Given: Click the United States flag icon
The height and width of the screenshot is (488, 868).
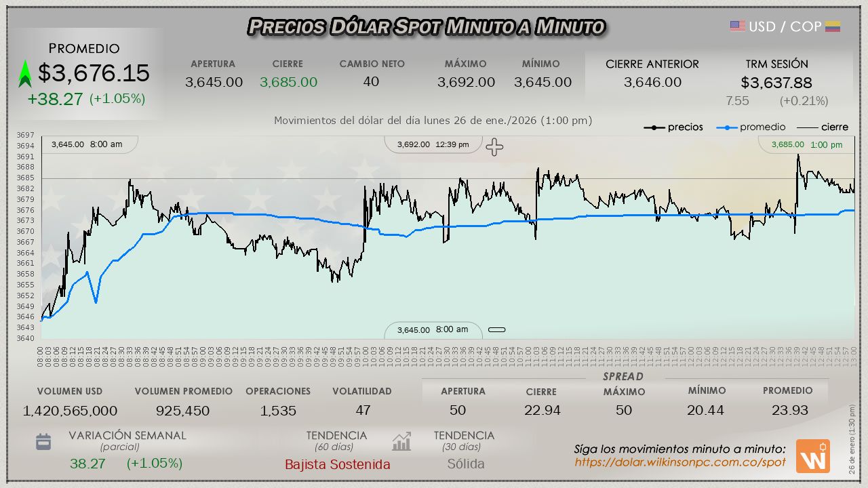Looking at the screenshot, I should click(738, 26).
